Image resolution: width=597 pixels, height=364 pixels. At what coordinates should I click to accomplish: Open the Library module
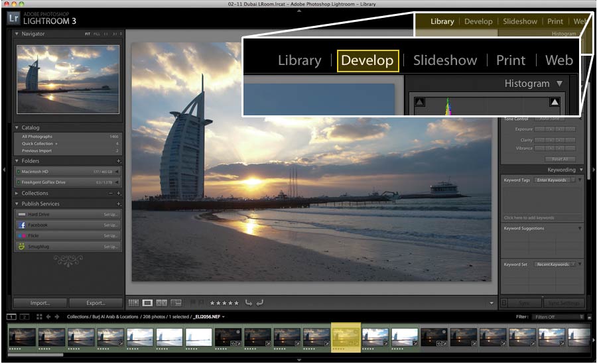click(442, 21)
